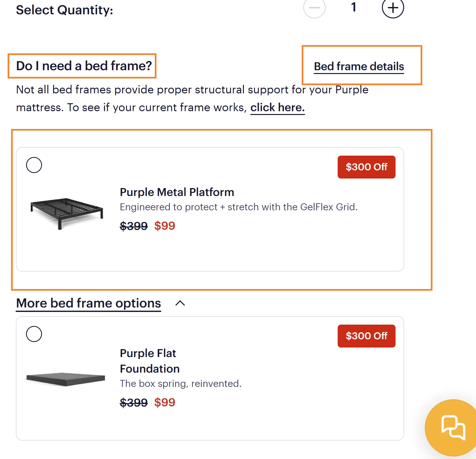Click the chevron next to More bed frame options
This screenshot has width=476, height=459.
point(180,303)
